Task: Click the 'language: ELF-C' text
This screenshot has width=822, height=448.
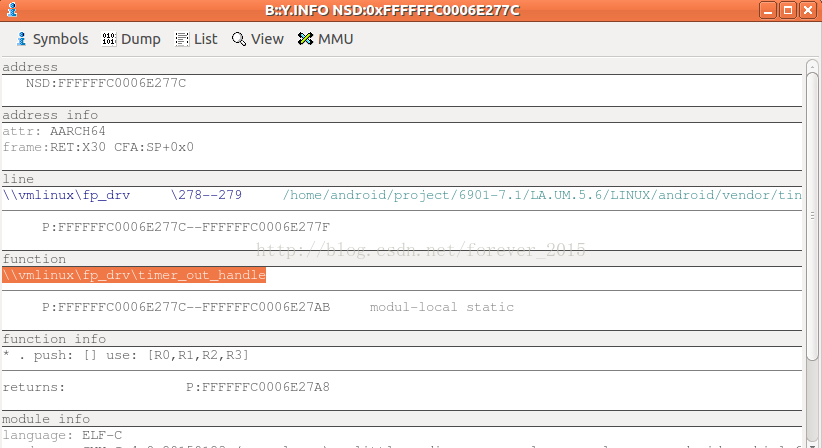Action: (x=62, y=435)
